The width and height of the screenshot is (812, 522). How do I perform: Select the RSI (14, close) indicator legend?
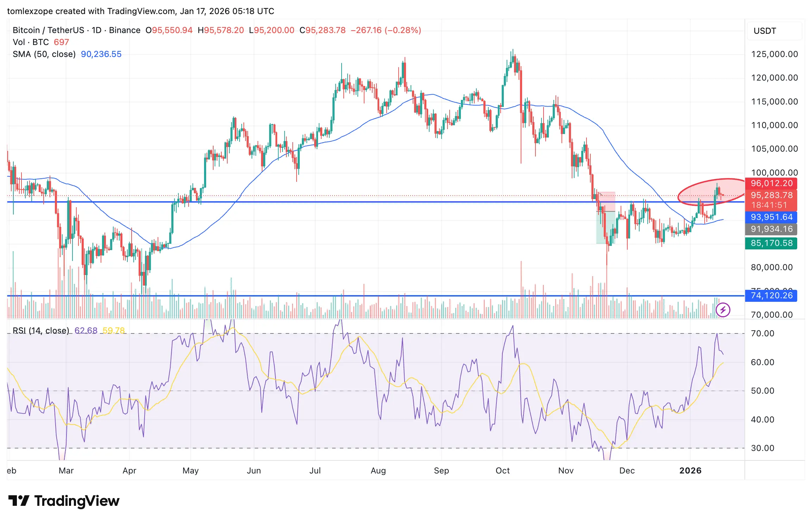coord(41,331)
